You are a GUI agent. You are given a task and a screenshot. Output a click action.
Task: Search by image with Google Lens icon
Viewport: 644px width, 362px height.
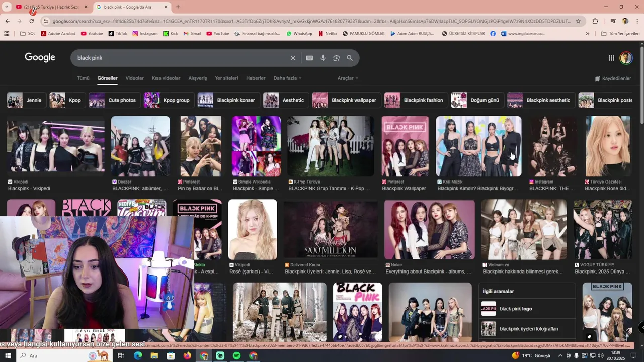(336, 58)
